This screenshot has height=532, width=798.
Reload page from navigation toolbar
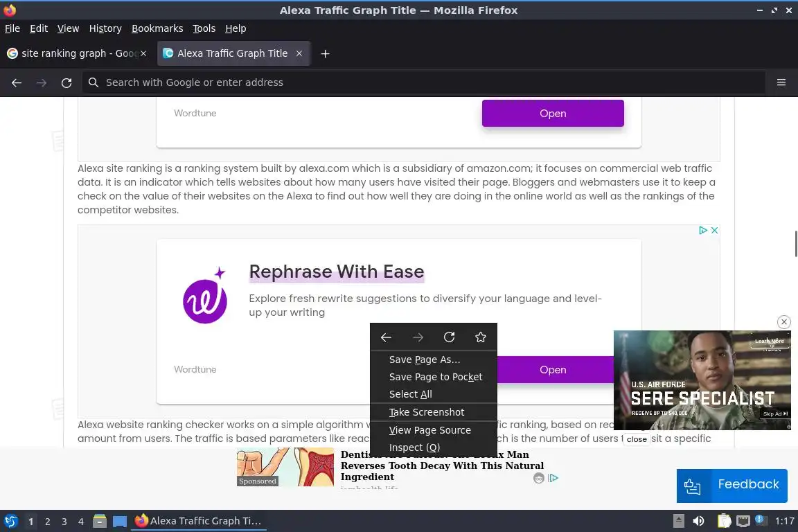66,82
